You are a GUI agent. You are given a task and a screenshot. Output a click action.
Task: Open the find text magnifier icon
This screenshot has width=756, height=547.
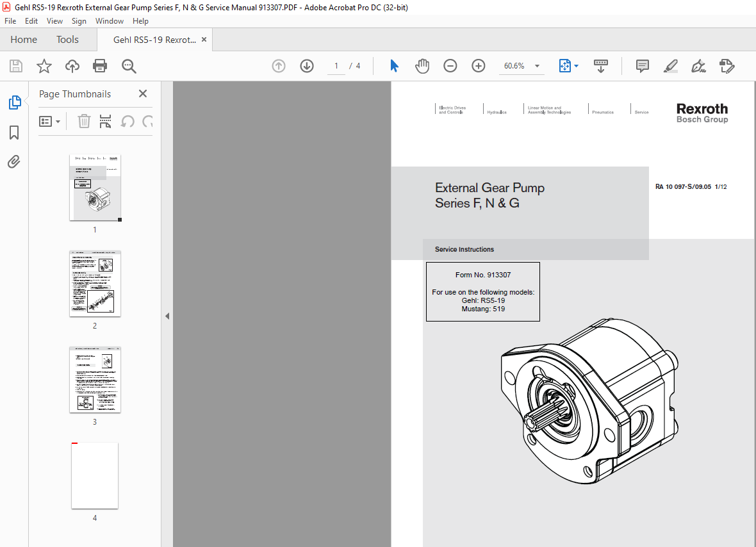point(129,66)
